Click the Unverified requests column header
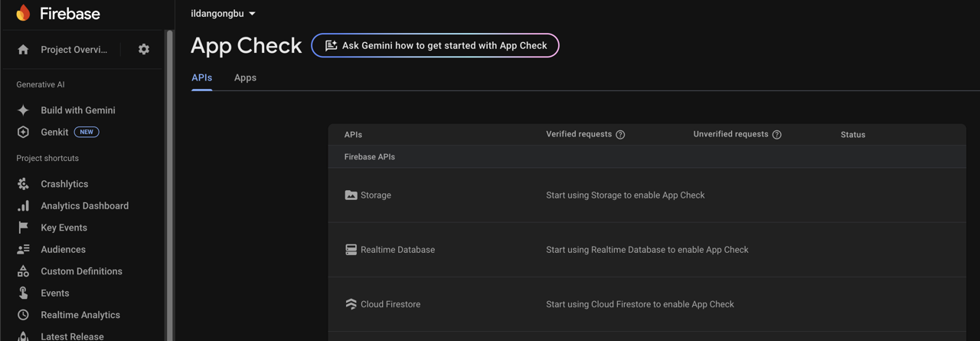980x341 pixels. [730, 134]
